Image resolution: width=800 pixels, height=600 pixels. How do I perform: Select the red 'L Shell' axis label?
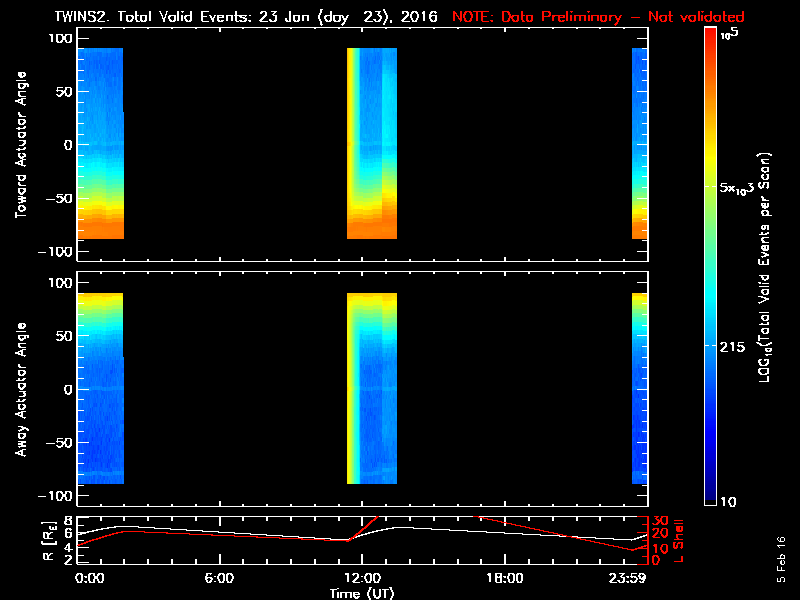pyautogui.click(x=679, y=541)
